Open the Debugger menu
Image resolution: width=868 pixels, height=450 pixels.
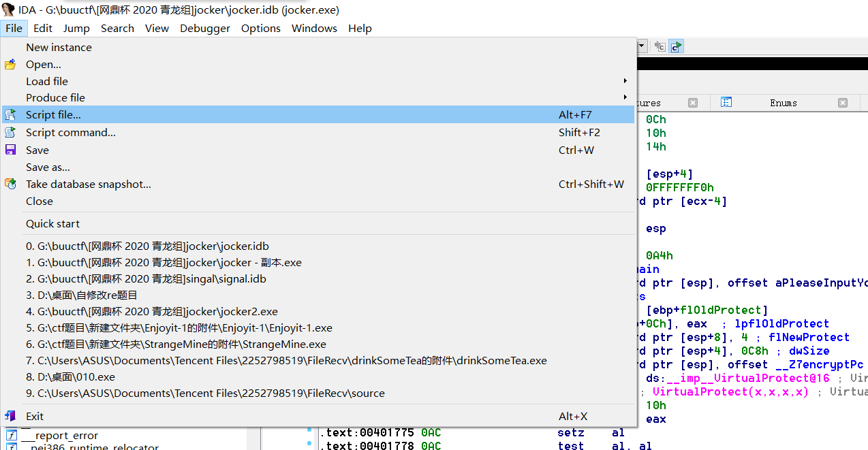pyautogui.click(x=205, y=28)
